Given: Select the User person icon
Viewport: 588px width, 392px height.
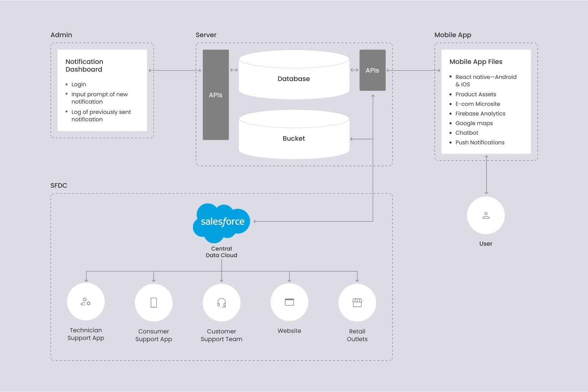Looking at the screenshot, I should click(486, 215).
